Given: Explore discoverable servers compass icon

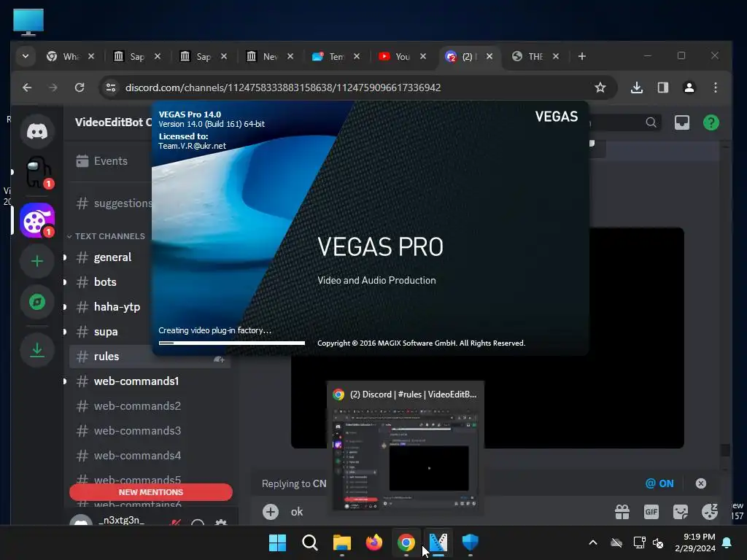Looking at the screenshot, I should [x=37, y=302].
